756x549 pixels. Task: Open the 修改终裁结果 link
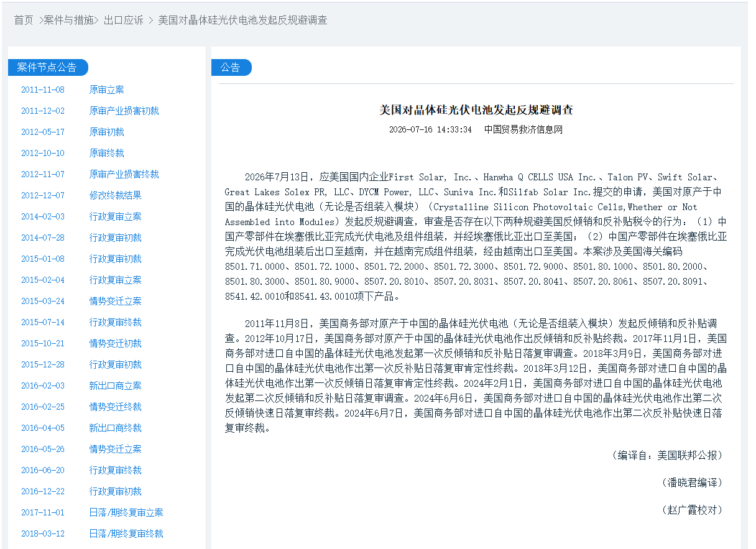click(x=116, y=195)
